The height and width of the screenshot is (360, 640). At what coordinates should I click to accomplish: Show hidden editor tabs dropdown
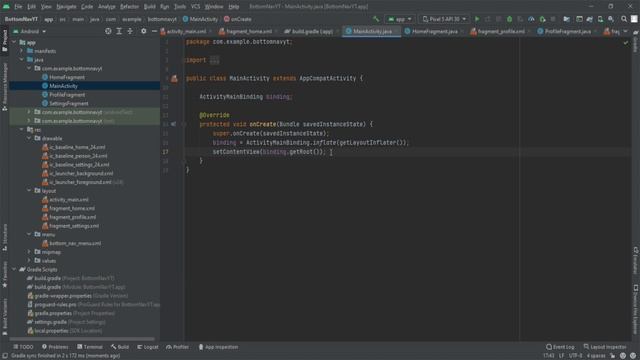(626, 31)
